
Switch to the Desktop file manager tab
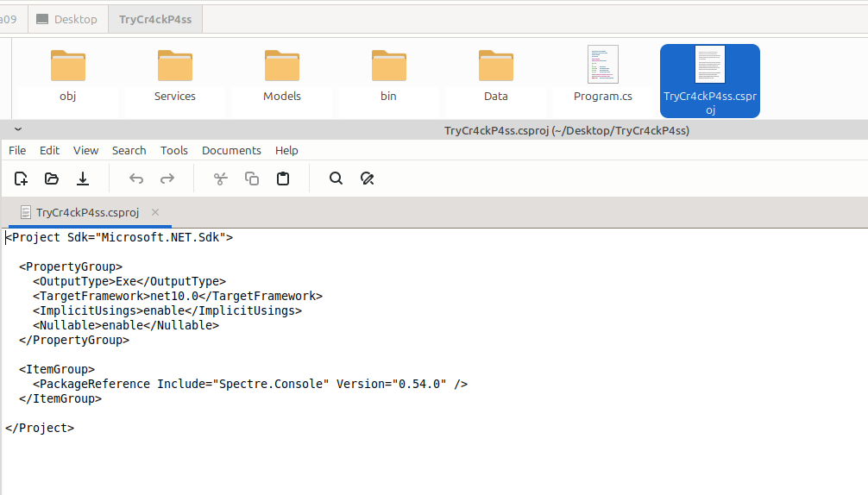(68, 19)
